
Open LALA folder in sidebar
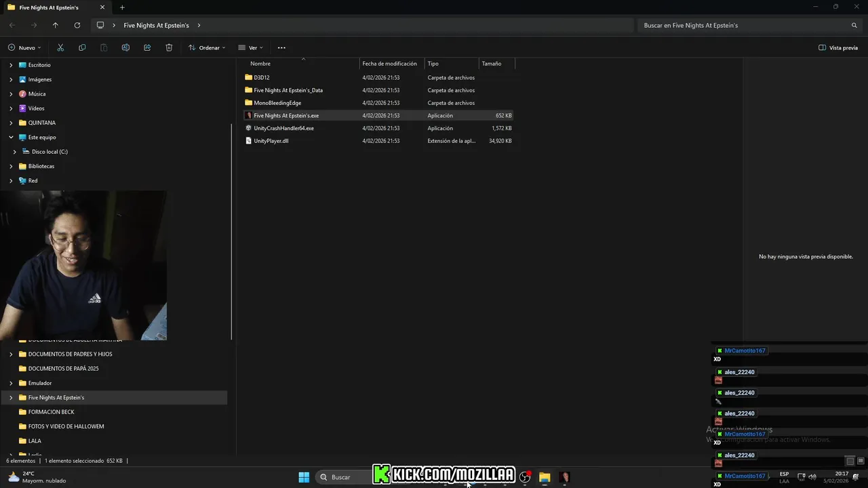click(x=35, y=441)
